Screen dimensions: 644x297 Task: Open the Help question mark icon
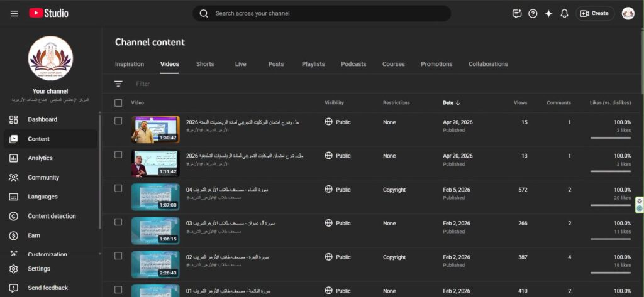coord(533,14)
